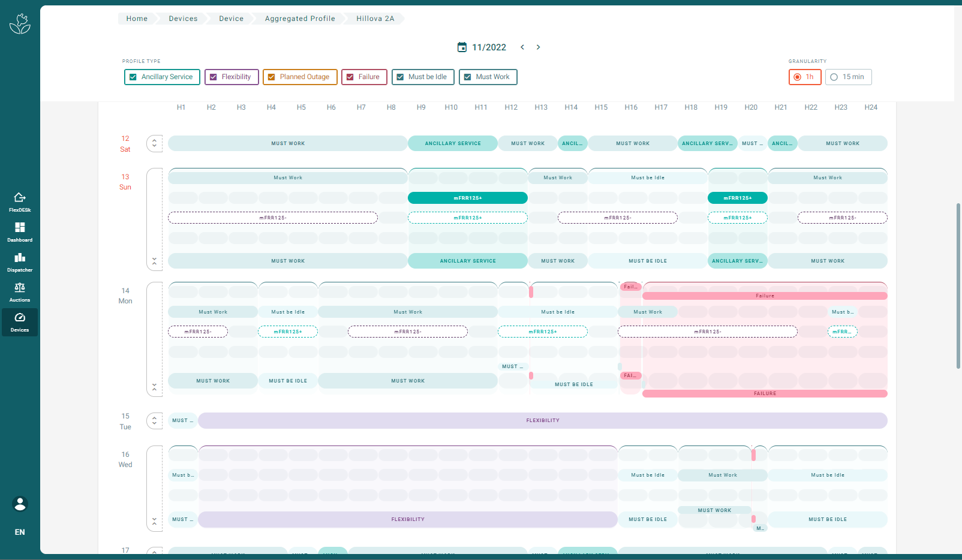
Task: Go to next month with right chevron
Action: click(538, 47)
